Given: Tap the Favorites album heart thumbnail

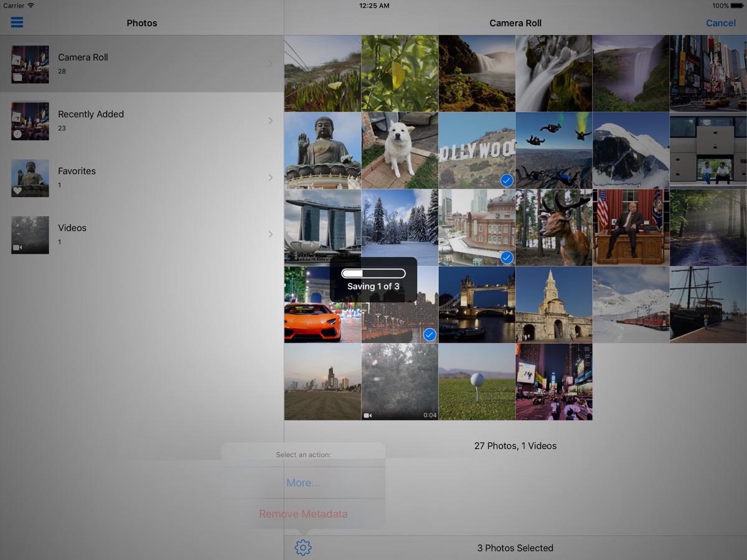Looking at the screenshot, I should tap(30, 178).
